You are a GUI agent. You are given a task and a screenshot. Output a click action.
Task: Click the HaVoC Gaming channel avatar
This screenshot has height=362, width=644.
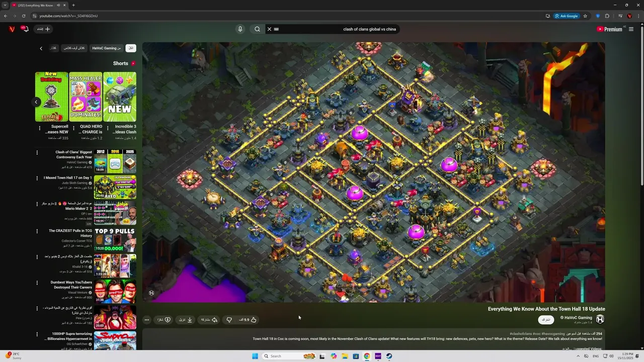600,319
